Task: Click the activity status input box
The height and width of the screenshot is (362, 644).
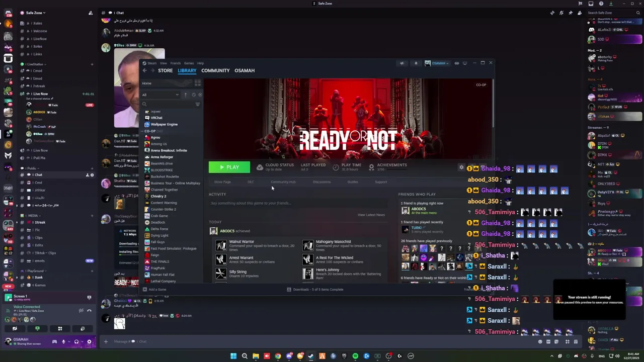Action: (298, 203)
